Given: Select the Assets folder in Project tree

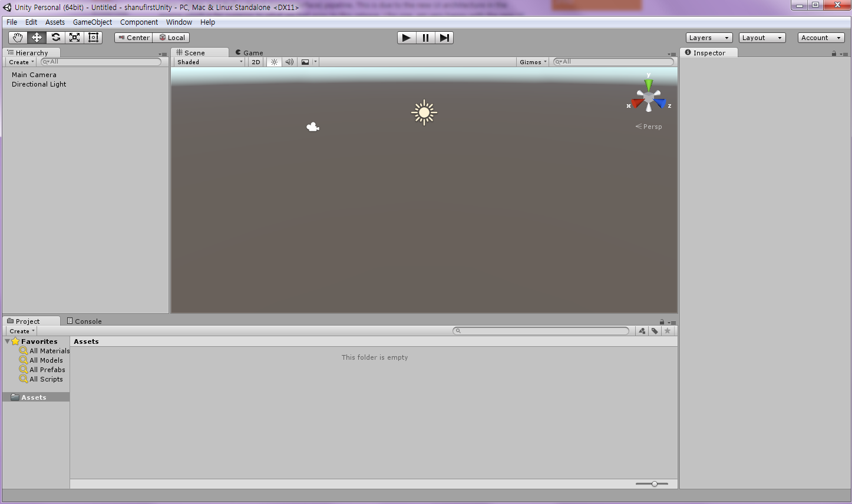Looking at the screenshot, I should (x=36, y=397).
